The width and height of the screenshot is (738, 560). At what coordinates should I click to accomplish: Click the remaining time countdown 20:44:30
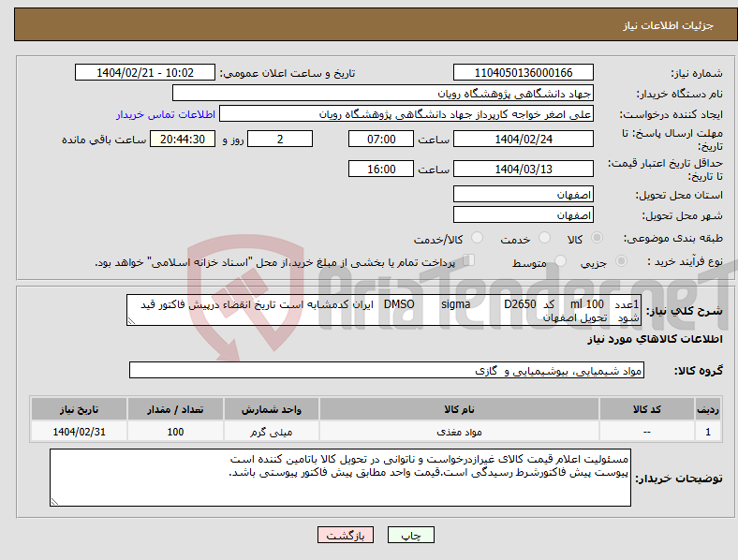(183, 139)
